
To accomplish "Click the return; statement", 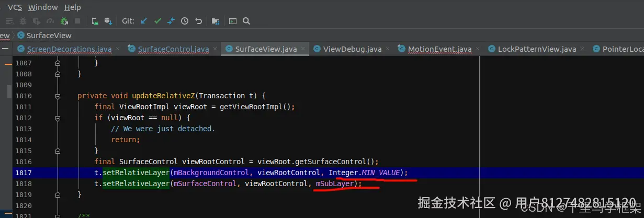I will (126, 140).
